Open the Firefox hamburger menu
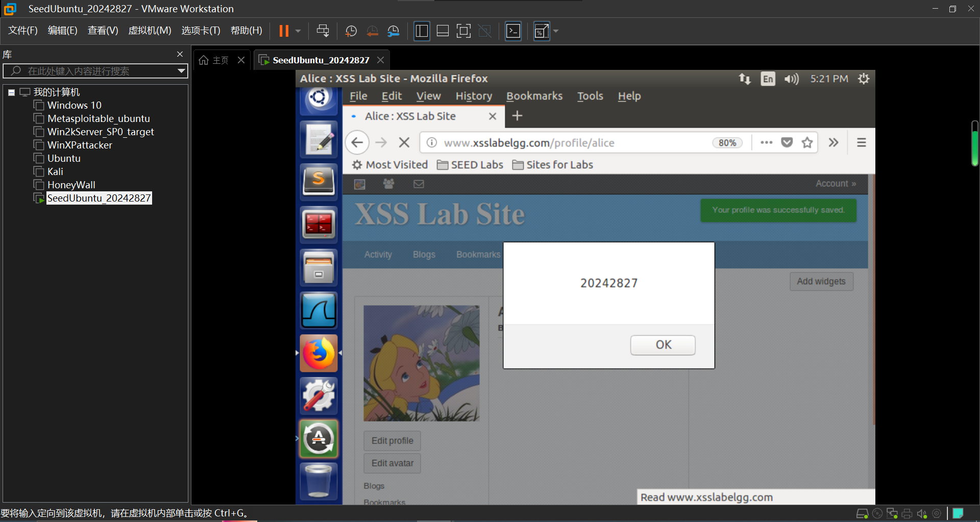The height and width of the screenshot is (522, 980). pyautogui.click(x=862, y=142)
